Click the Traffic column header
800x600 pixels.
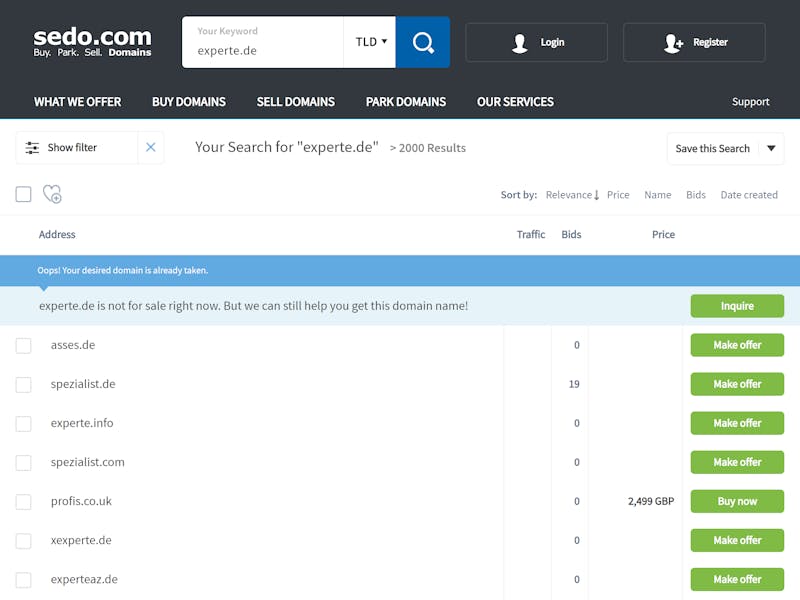[x=531, y=234]
